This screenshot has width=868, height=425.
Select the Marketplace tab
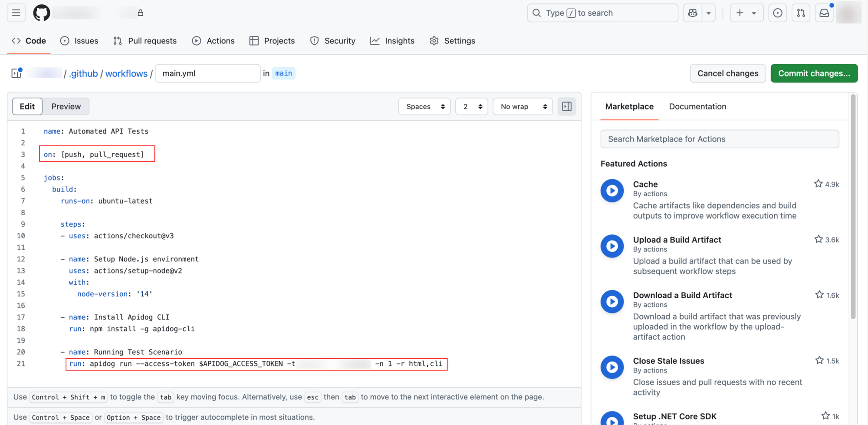point(629,106)
